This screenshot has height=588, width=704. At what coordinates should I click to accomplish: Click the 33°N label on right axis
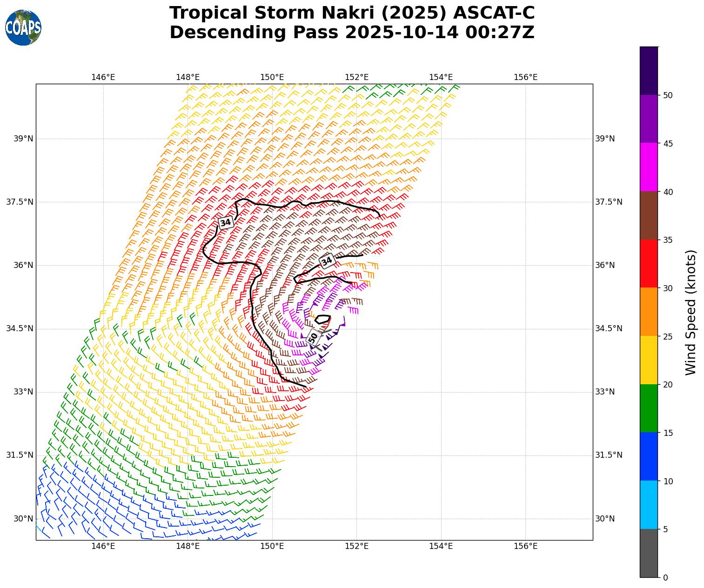(x=605, y=392)
